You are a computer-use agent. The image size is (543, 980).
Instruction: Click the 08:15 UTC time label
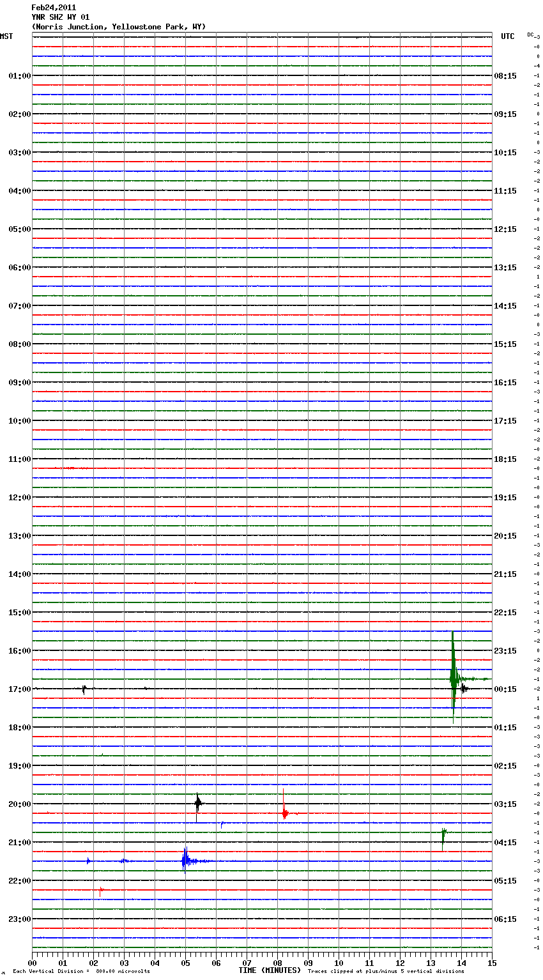click(505, 76)
